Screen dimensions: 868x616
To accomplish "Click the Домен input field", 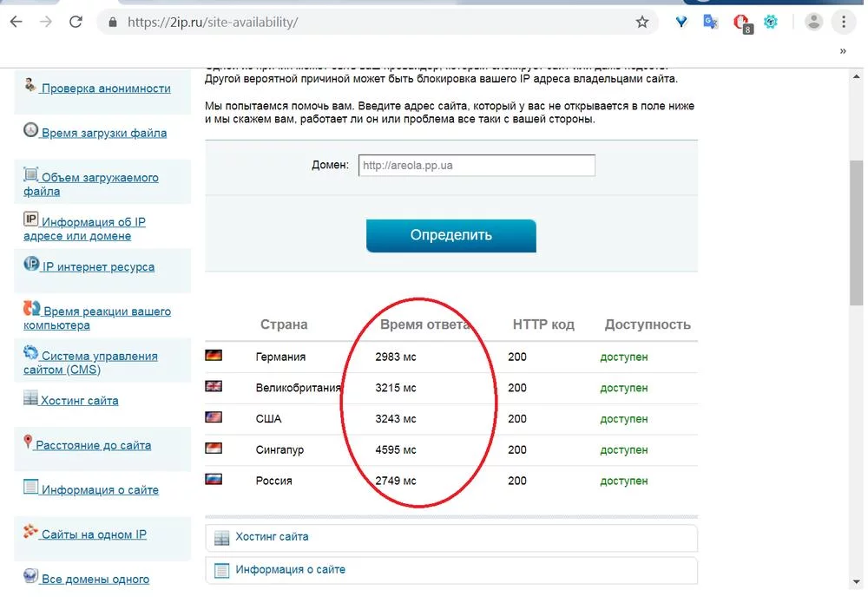I will point(477,166).
